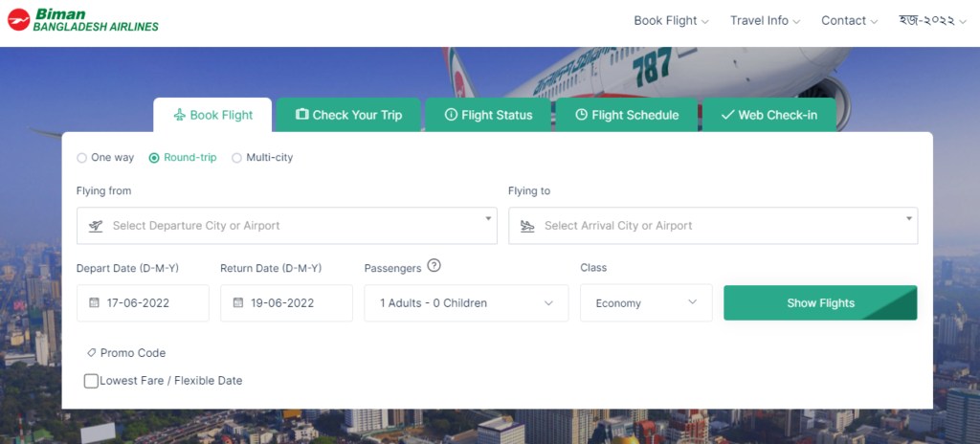Screen dimensions: 980x444
Task: Open the Select Arrival City dropdown
Action: click(713, 226)
